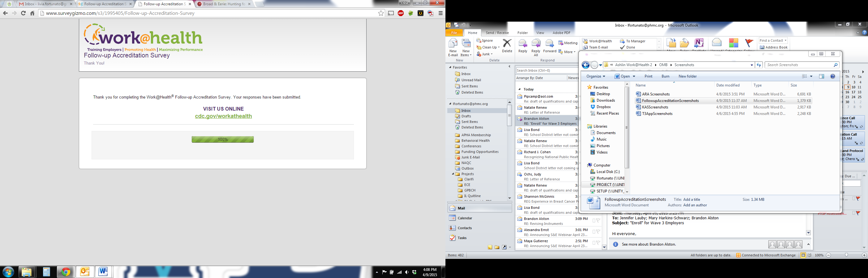Click the 100% survey progress bar
The image size is (868, 278).
point(223,139)
